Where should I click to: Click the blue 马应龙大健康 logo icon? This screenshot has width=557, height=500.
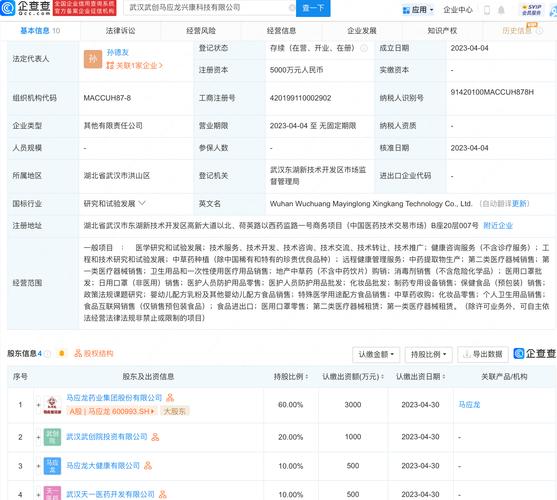pyautogui.click(x=52, y=466)
